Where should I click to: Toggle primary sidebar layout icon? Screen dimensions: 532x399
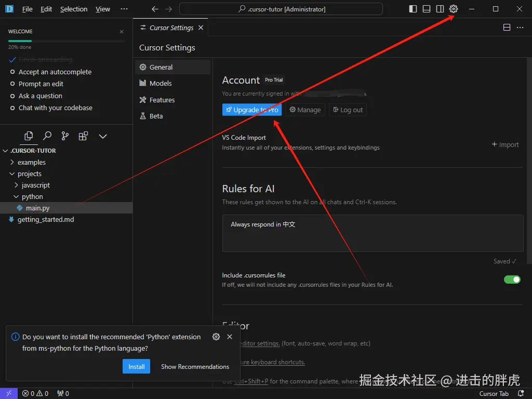click(x=413, y=9)
